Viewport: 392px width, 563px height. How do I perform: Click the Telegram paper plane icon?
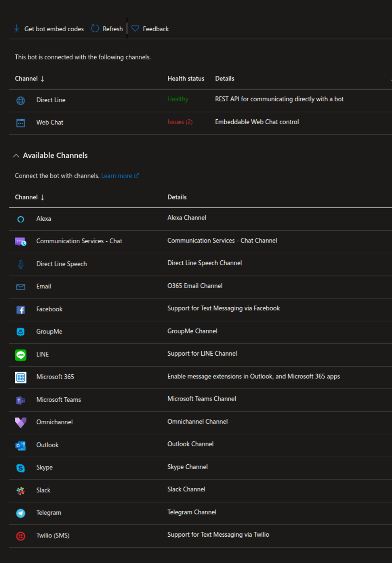point(21,513)
